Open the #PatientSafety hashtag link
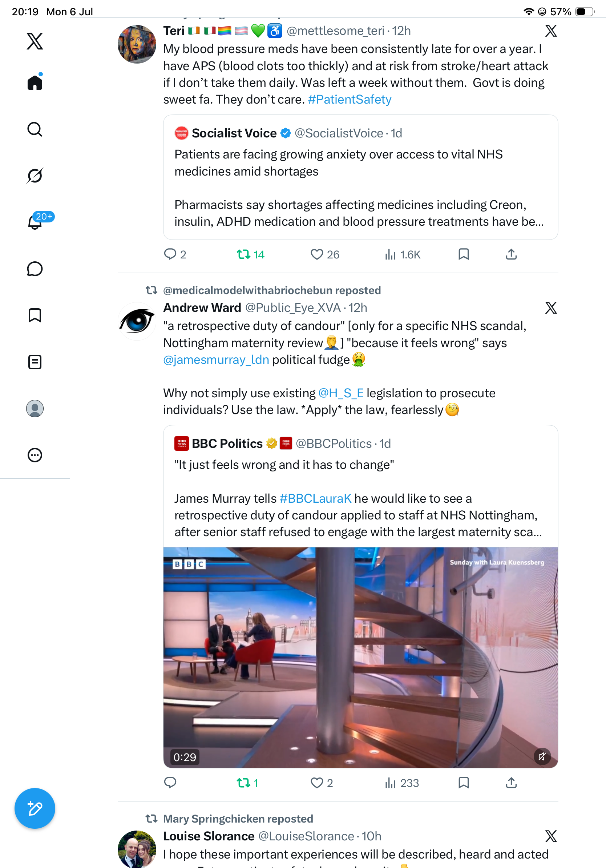 [350, 100]
